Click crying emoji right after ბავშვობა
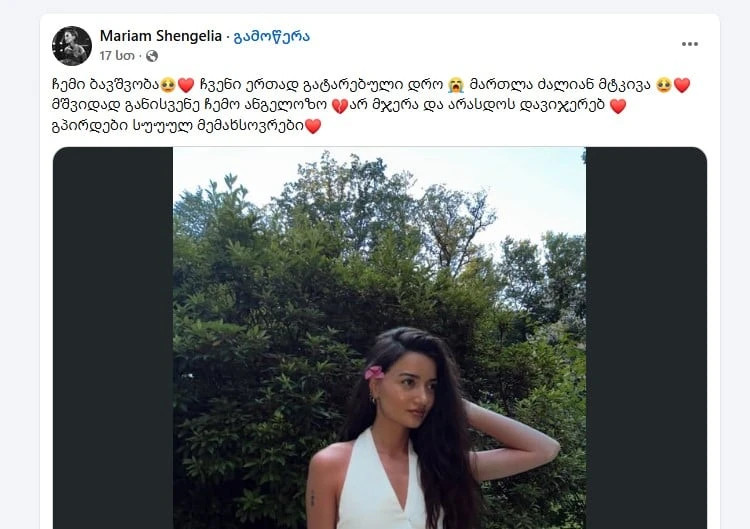 [x=168, y=85]
